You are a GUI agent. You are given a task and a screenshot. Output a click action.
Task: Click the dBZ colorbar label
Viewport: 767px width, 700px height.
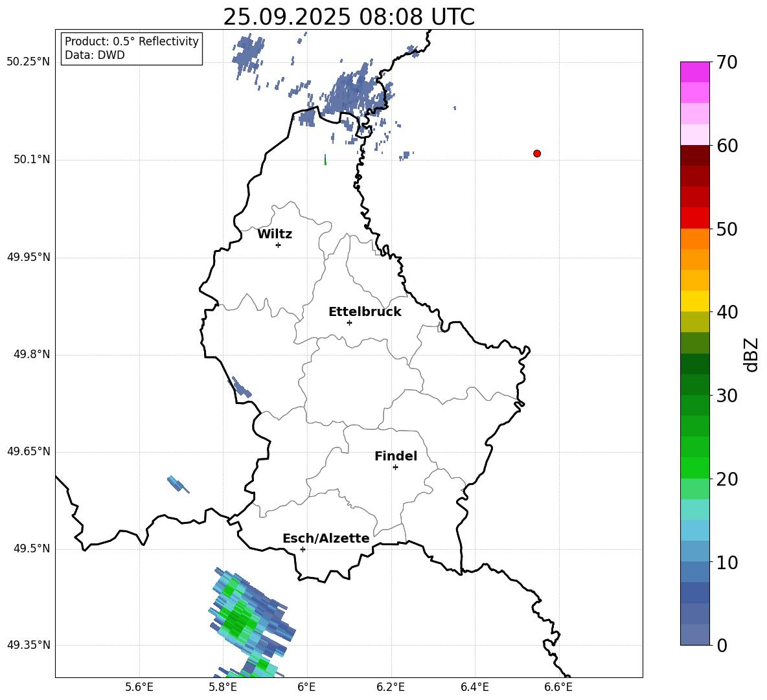click(x=750, y=355)
